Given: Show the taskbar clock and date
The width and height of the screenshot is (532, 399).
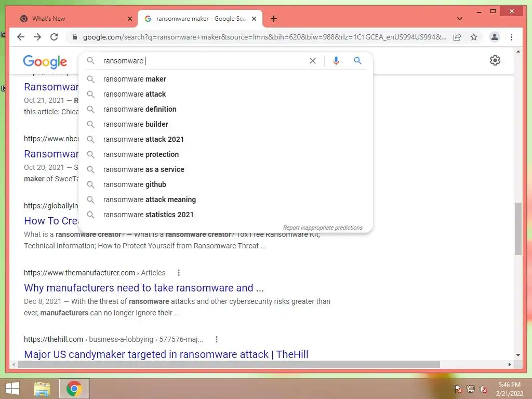Looking at the screenshot, I should [509, 389].
